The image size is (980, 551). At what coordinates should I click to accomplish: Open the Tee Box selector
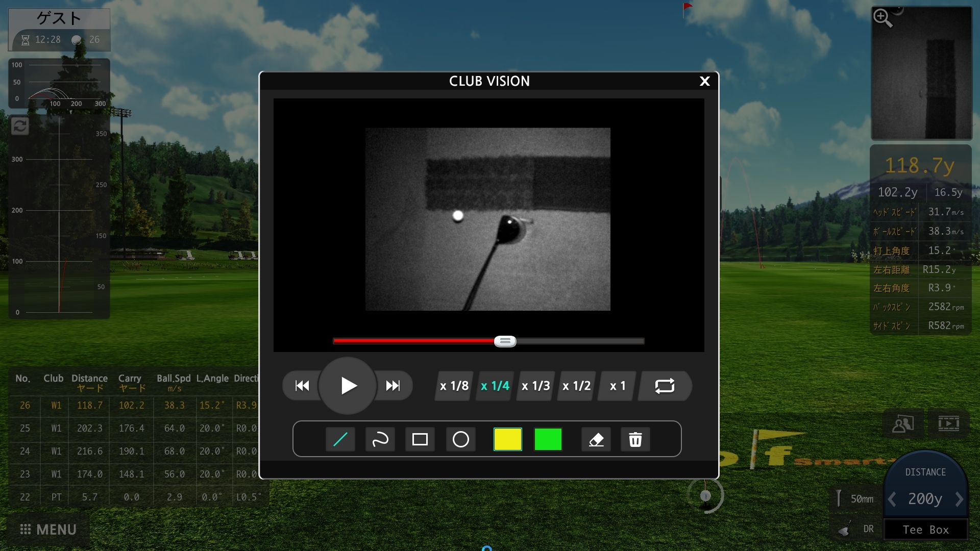pyautogui.click(x=925, y=530)
